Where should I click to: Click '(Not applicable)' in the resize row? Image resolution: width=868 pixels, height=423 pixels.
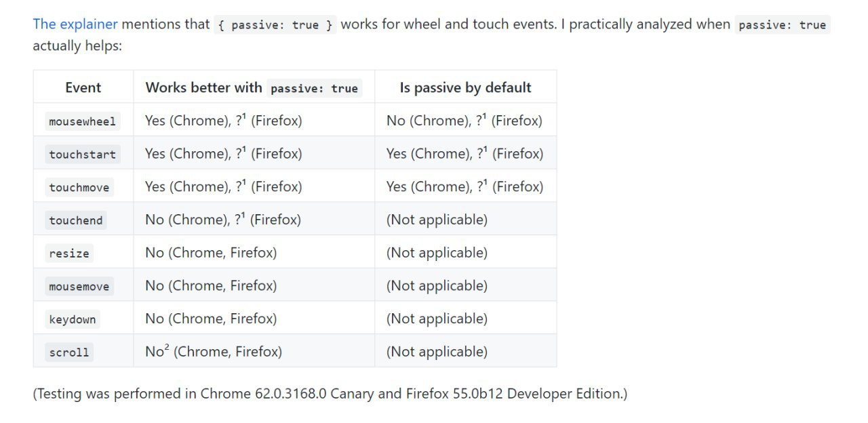437,253
